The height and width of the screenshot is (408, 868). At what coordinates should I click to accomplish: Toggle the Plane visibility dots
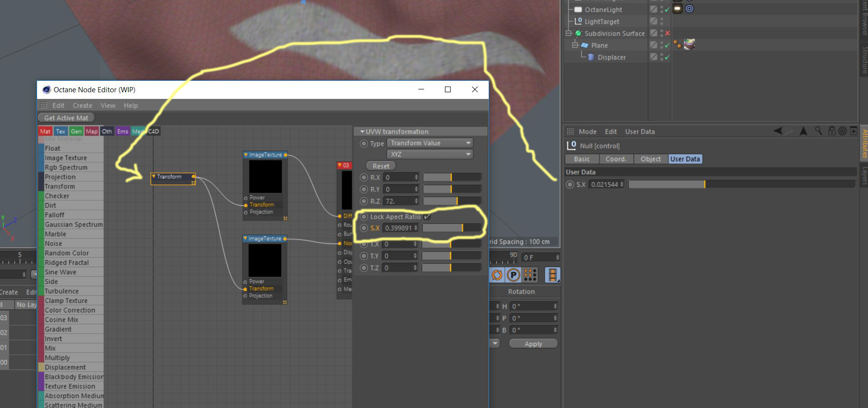tap(662, 45)
